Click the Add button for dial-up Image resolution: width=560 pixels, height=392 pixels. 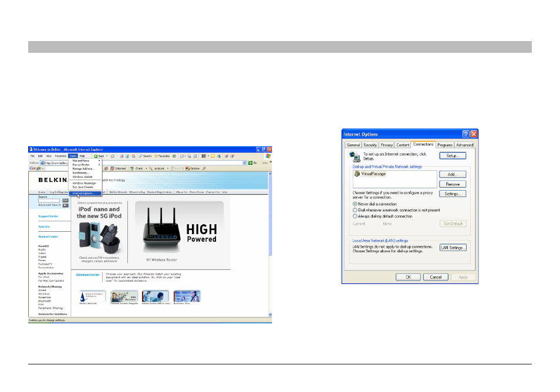453,174
